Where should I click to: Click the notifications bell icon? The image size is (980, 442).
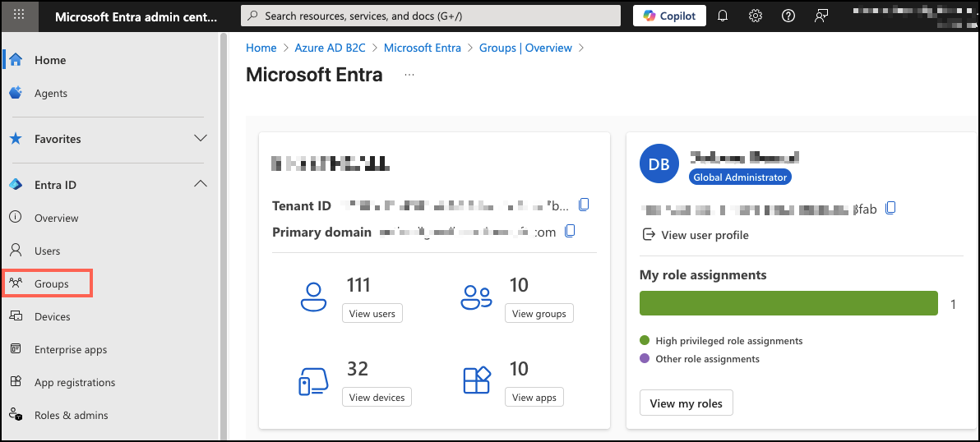(x=723, y=16)
